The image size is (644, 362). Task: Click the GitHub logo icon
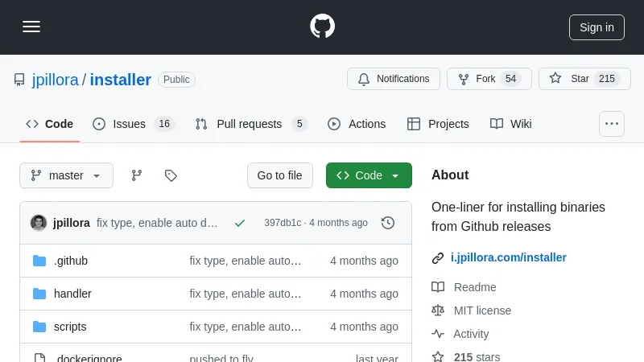tap(322, 27)
